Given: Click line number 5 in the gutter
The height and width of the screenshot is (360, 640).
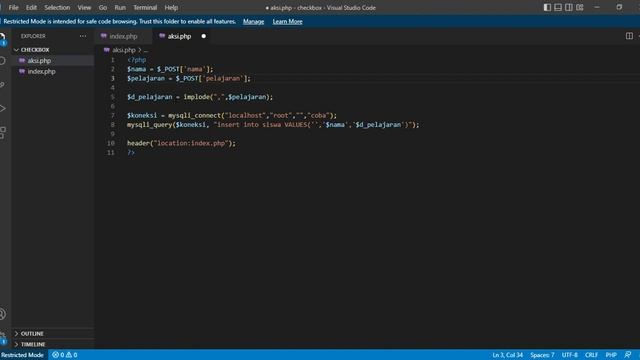Looking at the screenshot, I should (x=113, y=97).
